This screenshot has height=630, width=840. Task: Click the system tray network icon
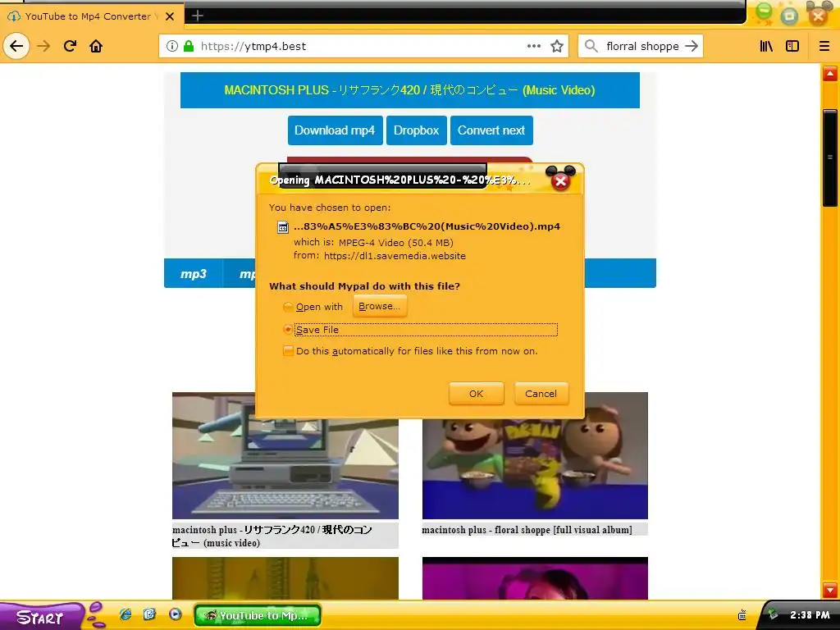click(742, 615)
